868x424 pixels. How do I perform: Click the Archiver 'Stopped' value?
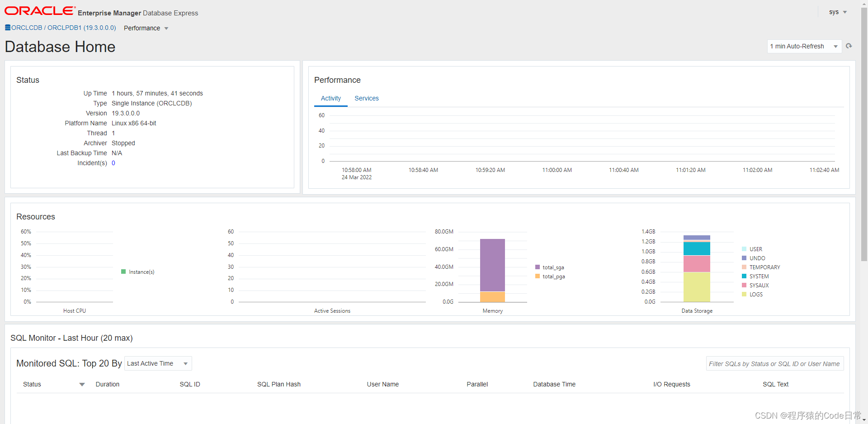[123, 143]
